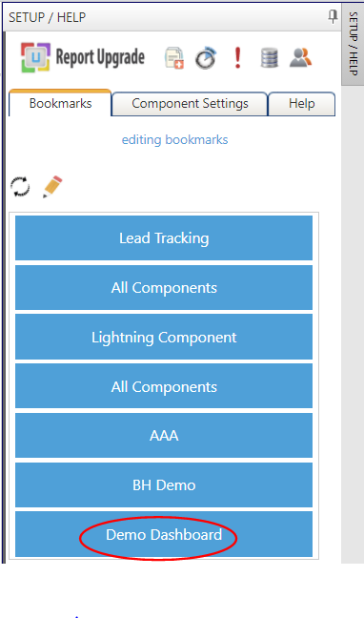Collapse the vertical SETUP / HELP side tab

coord(353,44)
